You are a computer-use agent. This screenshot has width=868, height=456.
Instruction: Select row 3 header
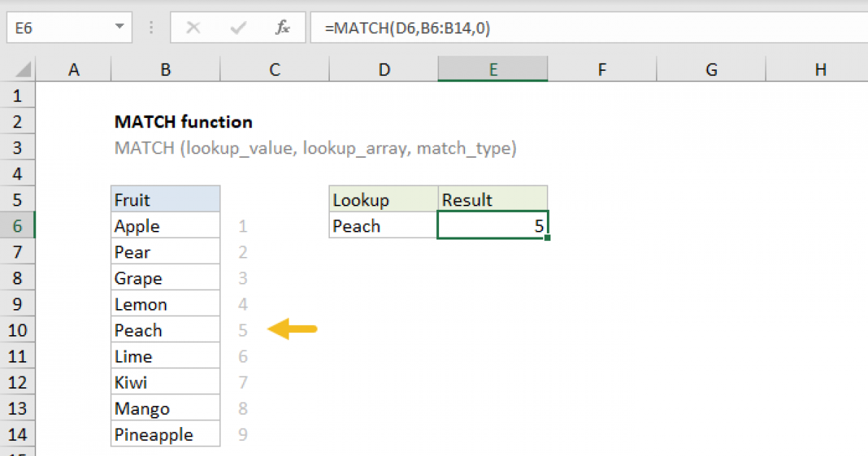pos(18,148)
